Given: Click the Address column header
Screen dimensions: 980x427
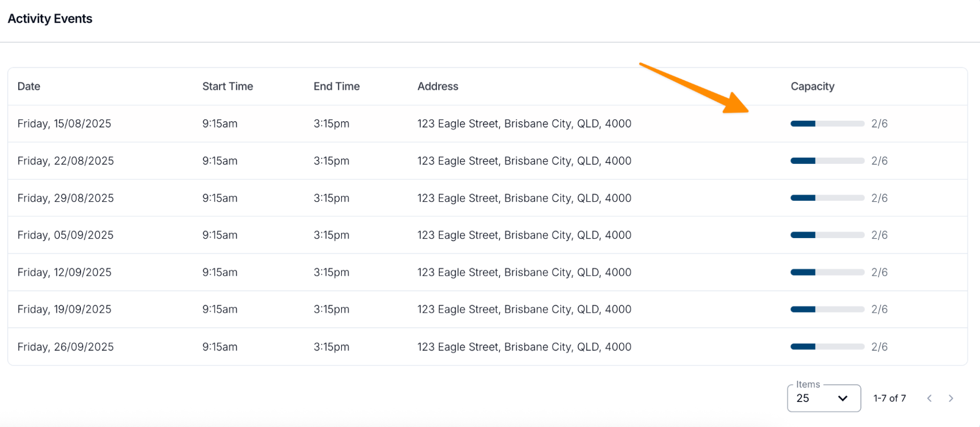Looking at the screenshot, I should coord(438,86).
